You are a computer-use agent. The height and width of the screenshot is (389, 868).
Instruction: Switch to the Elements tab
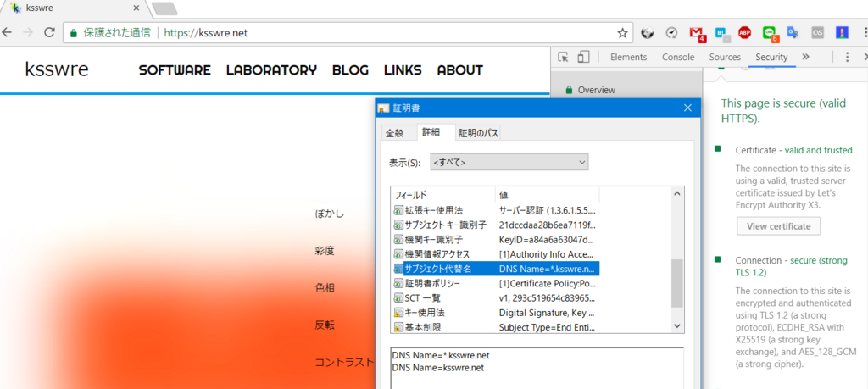pos(628,57)
